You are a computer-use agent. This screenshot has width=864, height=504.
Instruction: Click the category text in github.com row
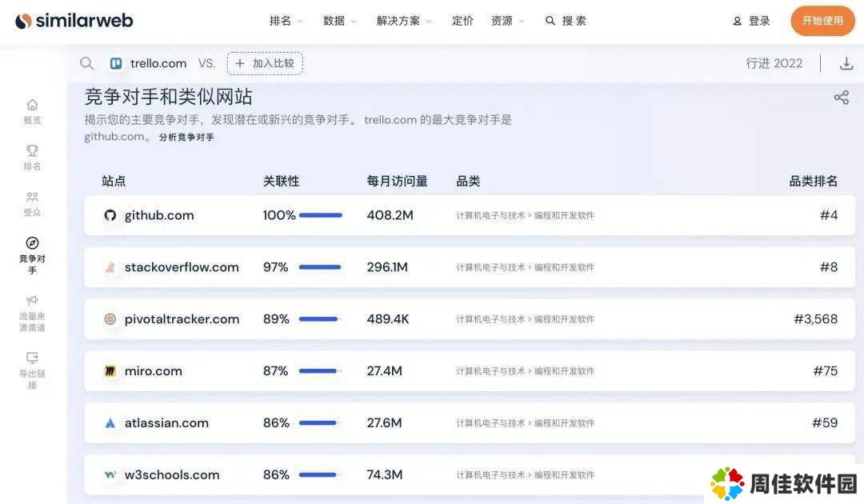coord(525,215)
